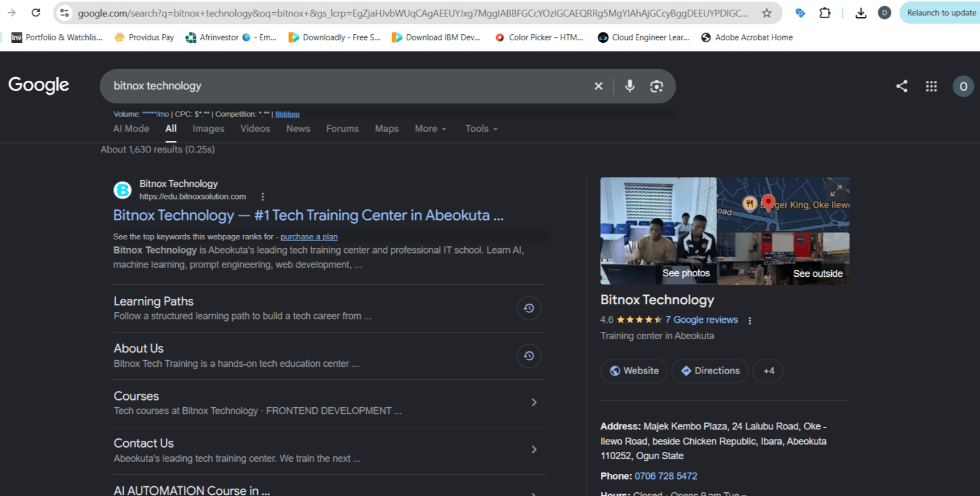Open the Downloadly bookmark
980x496 pixels.
[x=334, y=37]
